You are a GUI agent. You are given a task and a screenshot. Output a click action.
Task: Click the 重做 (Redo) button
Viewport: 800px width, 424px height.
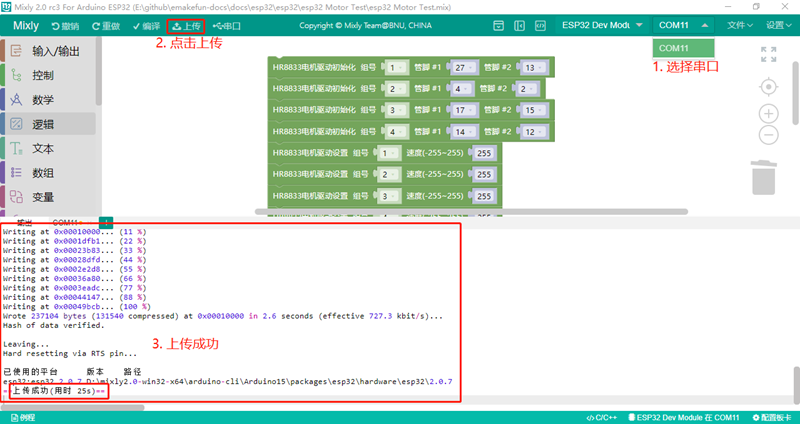(105, 25)
